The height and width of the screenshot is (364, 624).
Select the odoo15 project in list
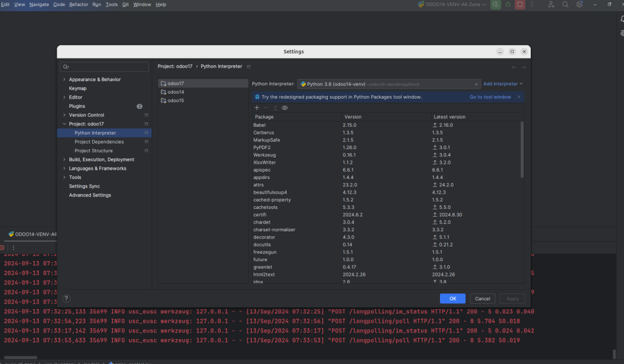pyautogui.click(x=203, y=101)
